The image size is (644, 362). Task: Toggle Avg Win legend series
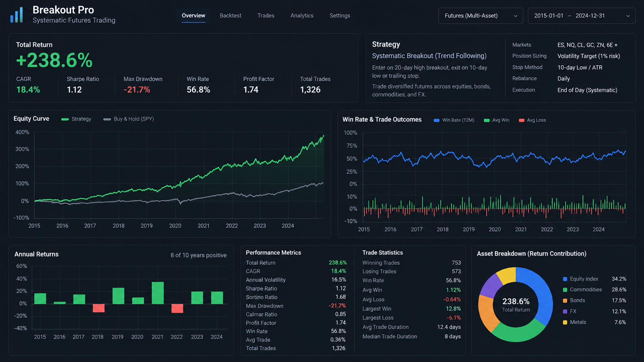(497, 120)
